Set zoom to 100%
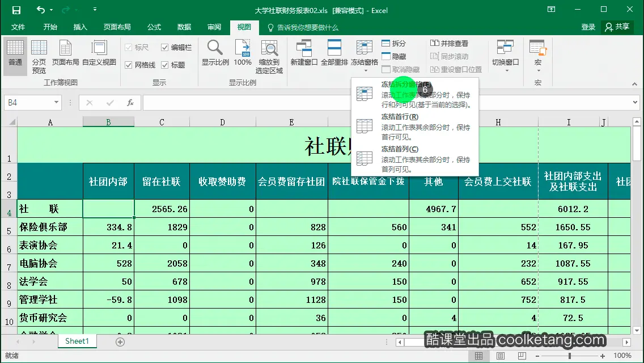The height and width of the screenshot is (363, 644). 243,53
